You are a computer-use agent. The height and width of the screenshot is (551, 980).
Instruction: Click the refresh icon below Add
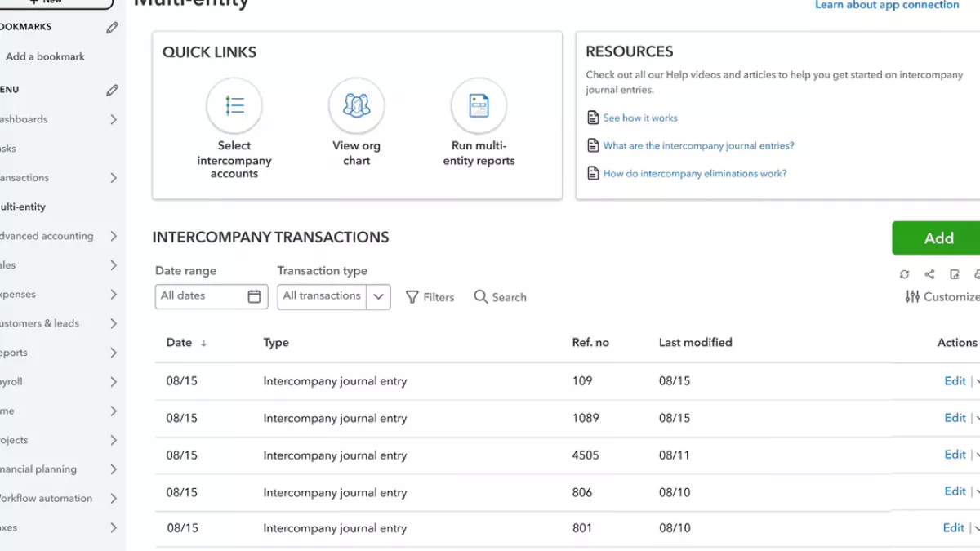[x=904, y=275]
